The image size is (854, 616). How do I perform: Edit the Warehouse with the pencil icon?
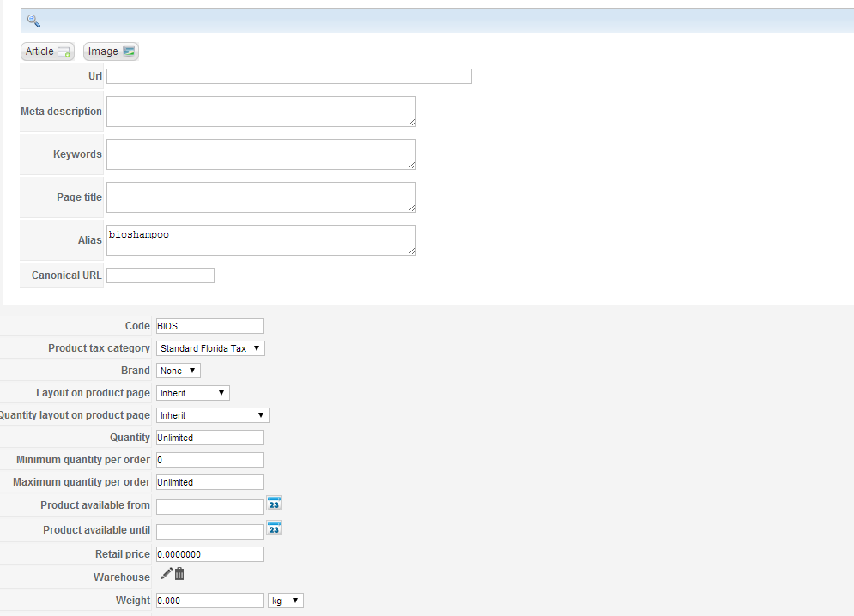click(167, 573)
